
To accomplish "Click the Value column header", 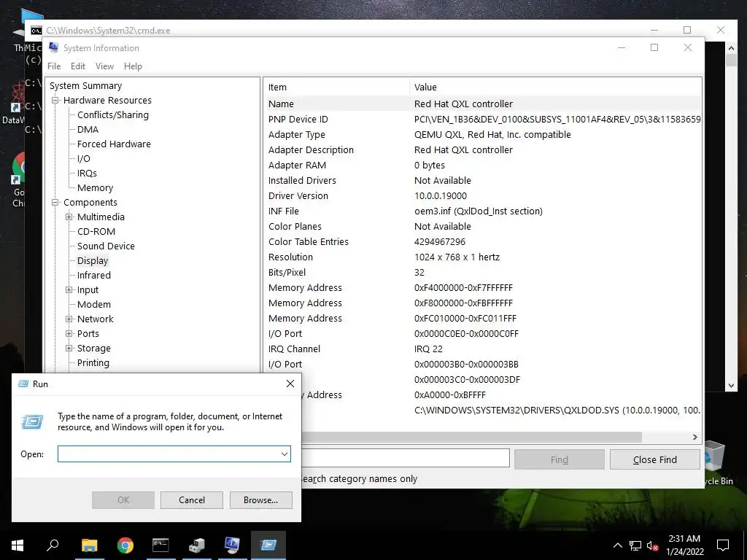I will (x=555, y=87).
